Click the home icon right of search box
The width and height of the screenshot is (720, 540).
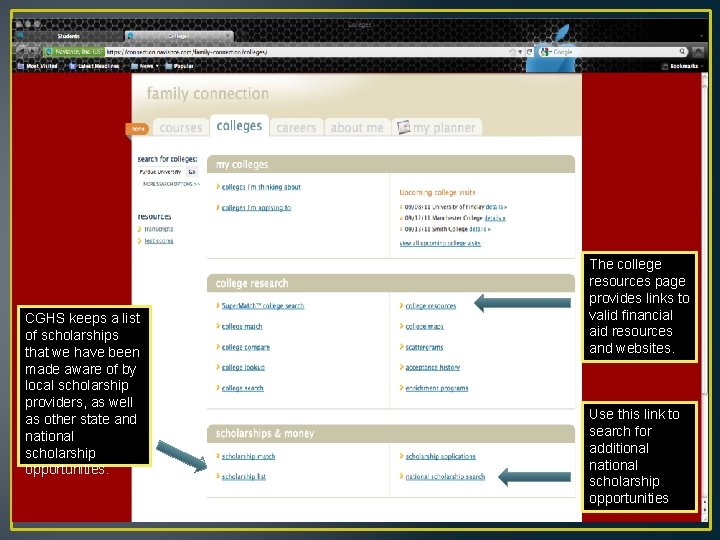click(698, 52)
